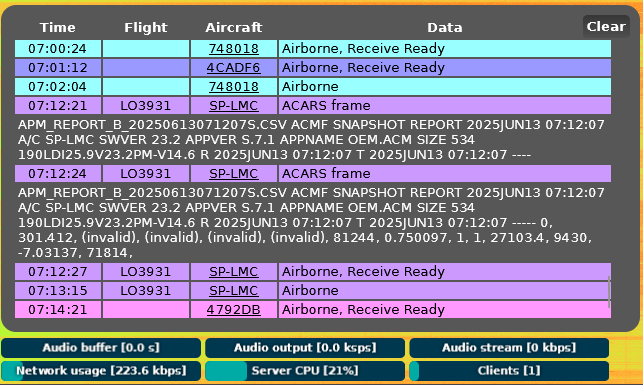
Task: Select the 07:12:21 time cell
Action: [x=58, y=106]
